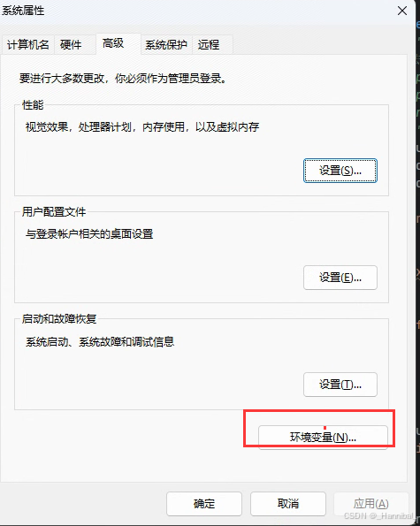420x526 pixels.
Task: Go to the 系统保护 tab
Action: 166,44
